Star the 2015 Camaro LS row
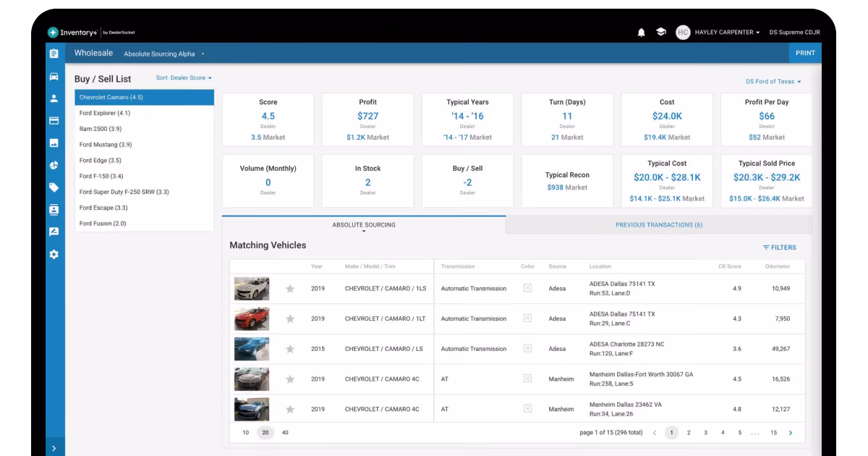The height and width of the screenshot is (456, 868). 290,349
